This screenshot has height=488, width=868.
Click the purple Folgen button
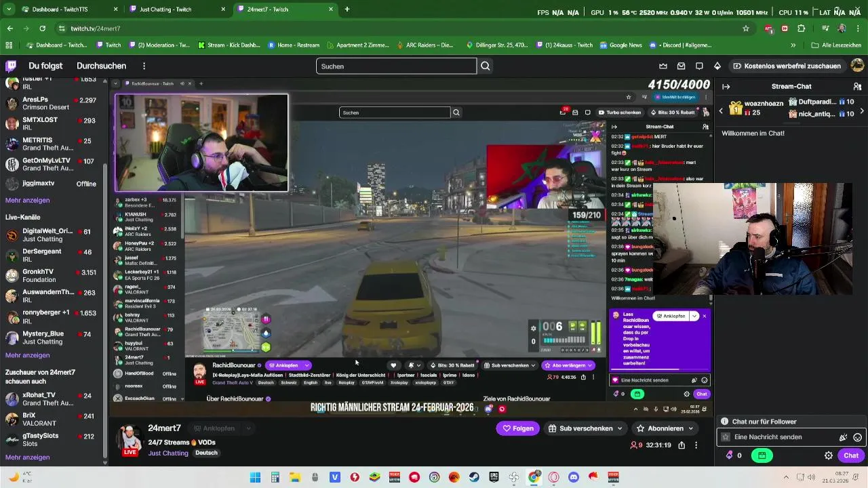coord(518,428)
